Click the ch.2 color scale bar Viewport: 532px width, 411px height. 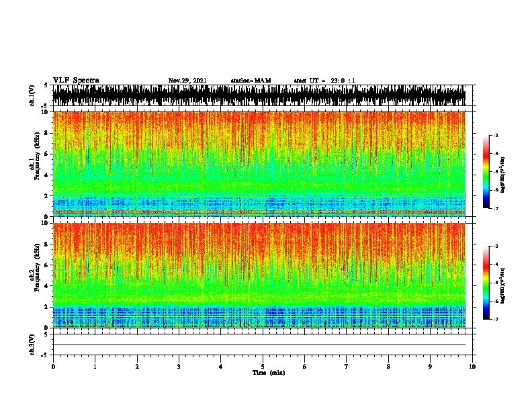point(486,283)
